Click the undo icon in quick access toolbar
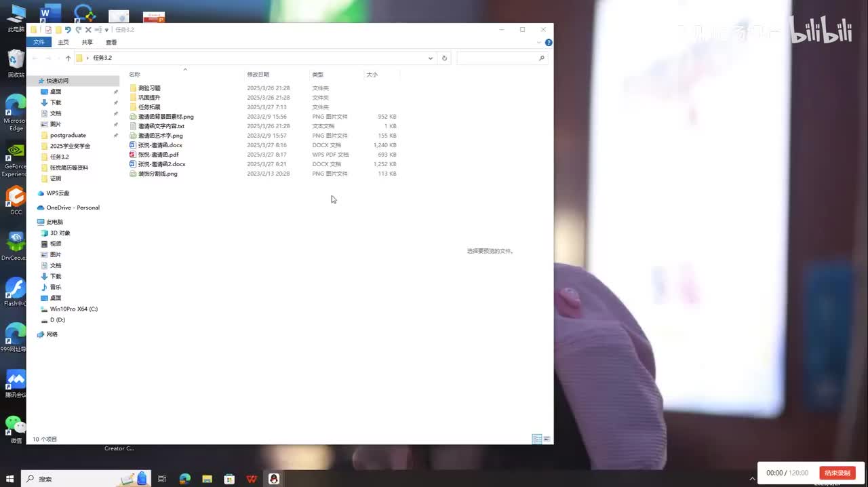This screenshot has height=487, width=868. pyautogui.click(x=68, y=30)
